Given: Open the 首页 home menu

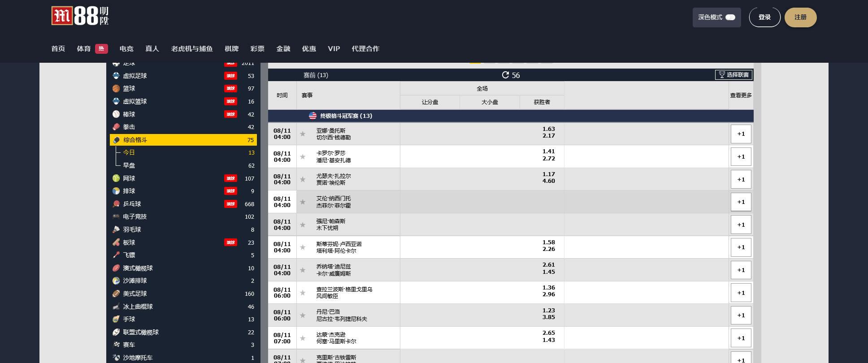Looking at the screenshot, I should click(58, 49).
